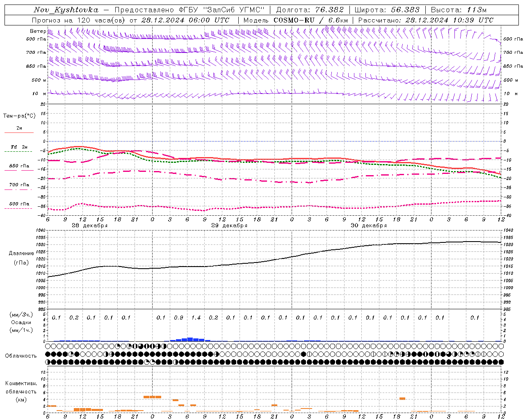Click the '29 декабря' date label
This screenshot has width=525, height=420.
coord(229,226)
